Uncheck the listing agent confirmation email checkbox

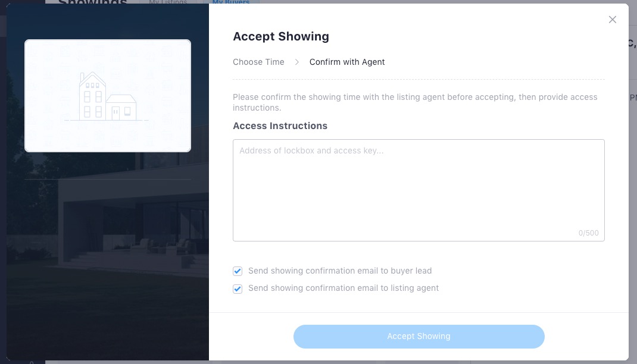pos(238,288)
